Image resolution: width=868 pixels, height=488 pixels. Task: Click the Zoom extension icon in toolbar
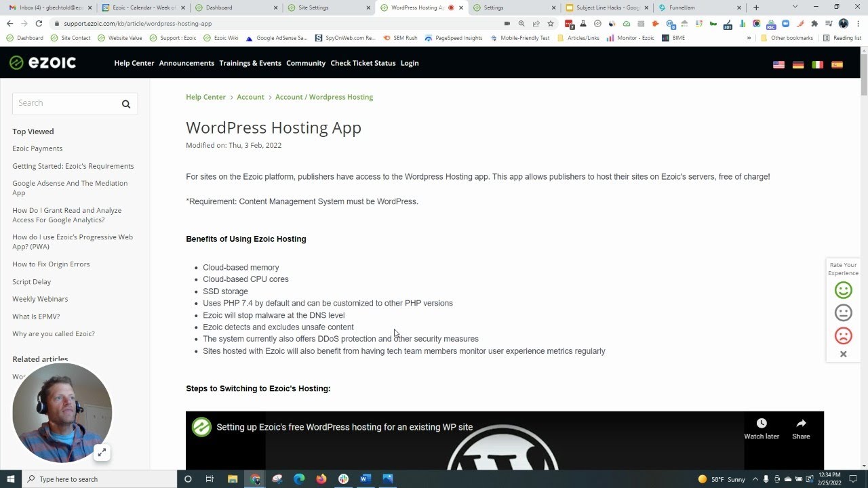(x=785, y=23)
